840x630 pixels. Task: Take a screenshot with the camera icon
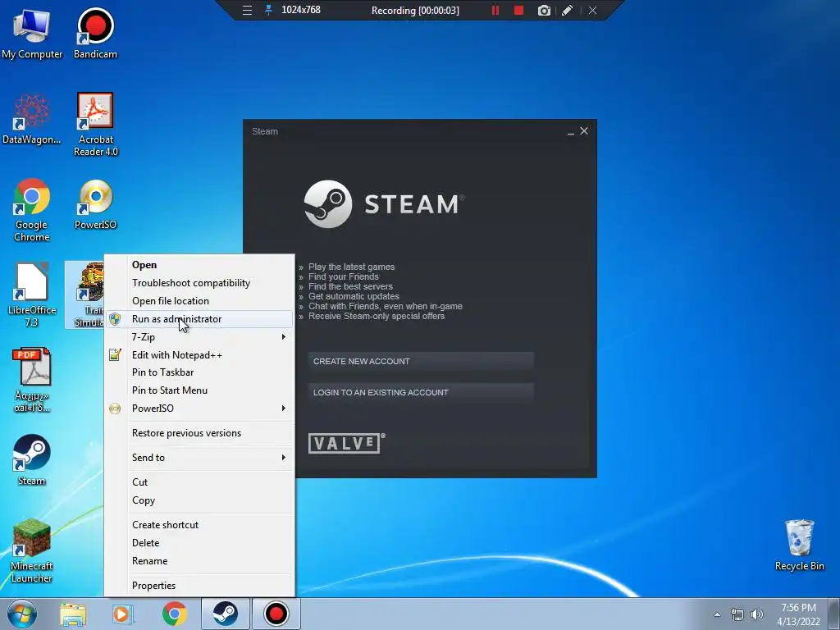tap(544, 10)
